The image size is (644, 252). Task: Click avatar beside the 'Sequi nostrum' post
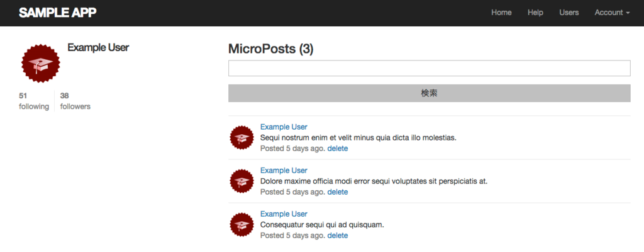pyautogui.click(x=241, y=138)
